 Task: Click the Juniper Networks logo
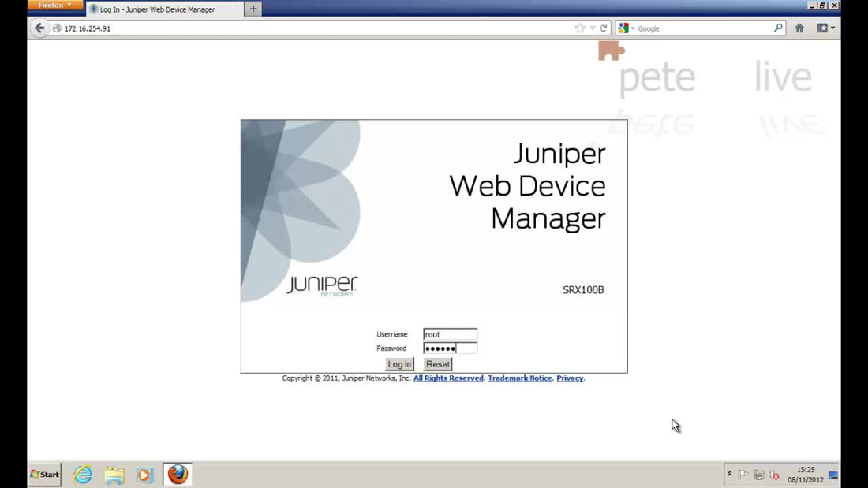point(322,286)
